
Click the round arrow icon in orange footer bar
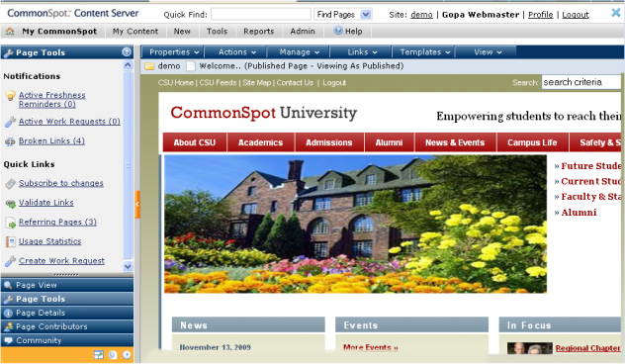[127, 354]
